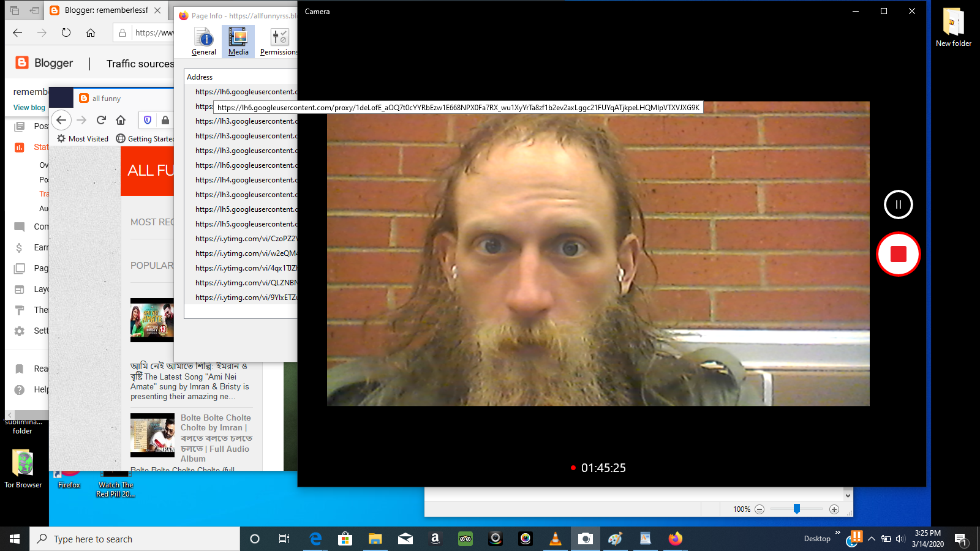Click the zoom slider handle

coord(797,509)
